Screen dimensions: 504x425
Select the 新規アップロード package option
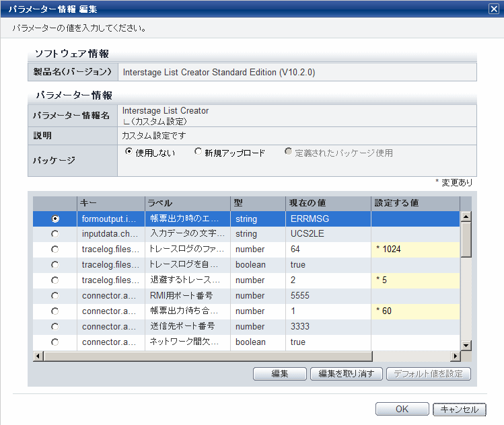(x=198, y=151)
